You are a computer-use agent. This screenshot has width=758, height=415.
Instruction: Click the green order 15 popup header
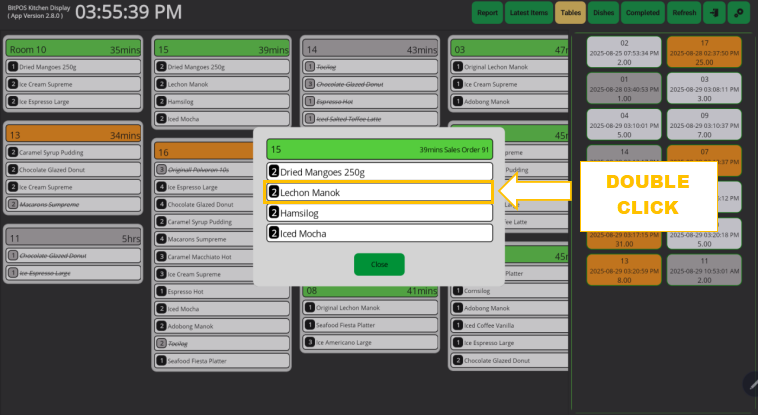380,149
